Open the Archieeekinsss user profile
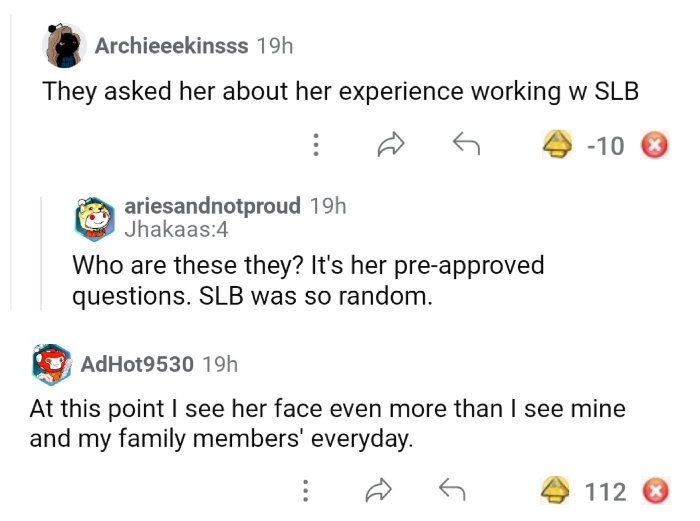 click(x=171, y=45)
